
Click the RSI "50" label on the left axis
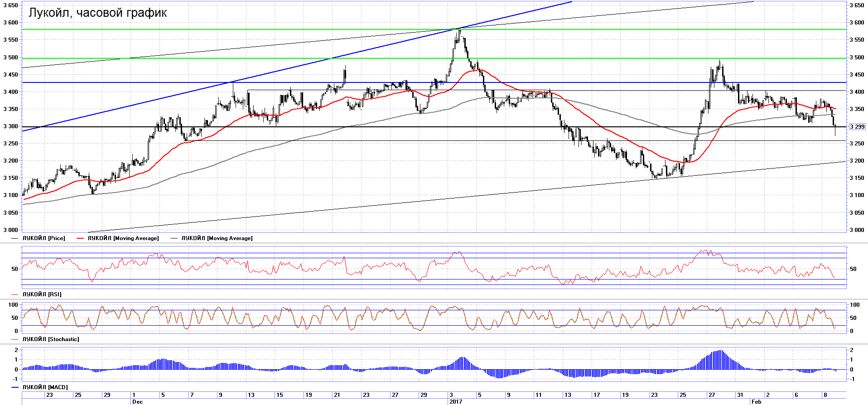15,269
